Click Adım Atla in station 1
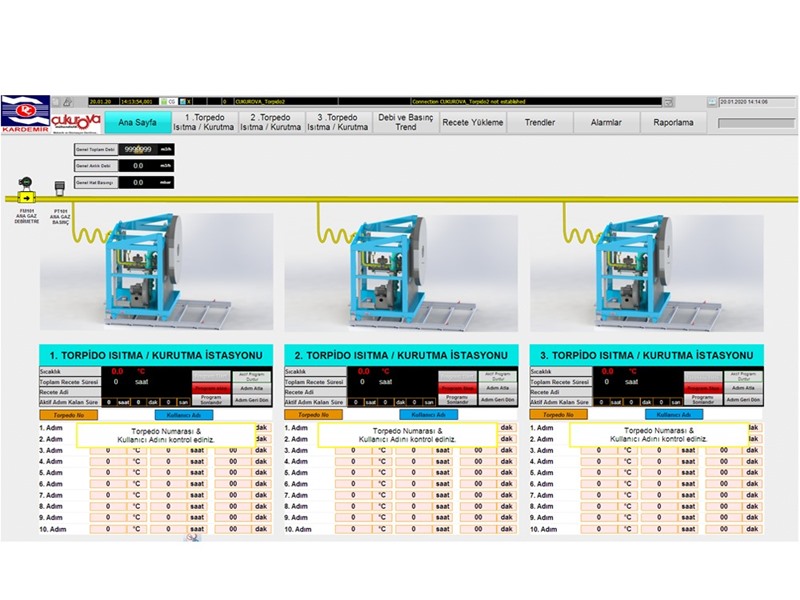The image size is (800, 600). 252,388
